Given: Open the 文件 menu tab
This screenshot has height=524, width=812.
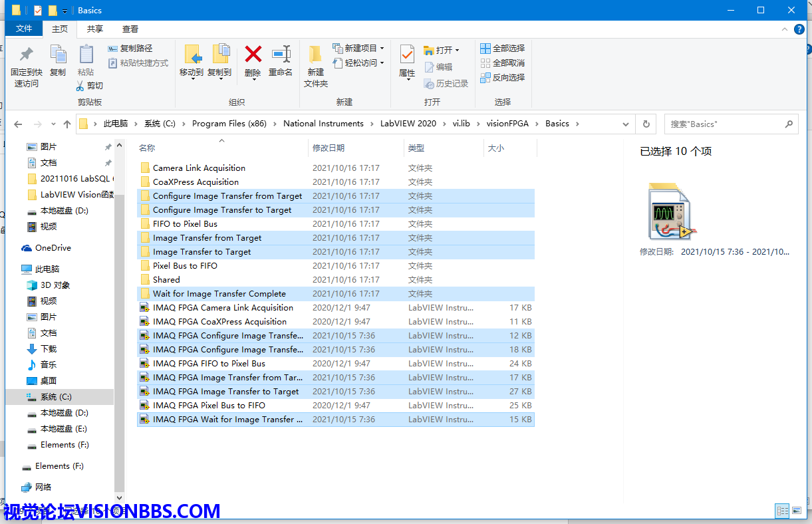Looking at the screenshot, I should (x=24, y=29).
